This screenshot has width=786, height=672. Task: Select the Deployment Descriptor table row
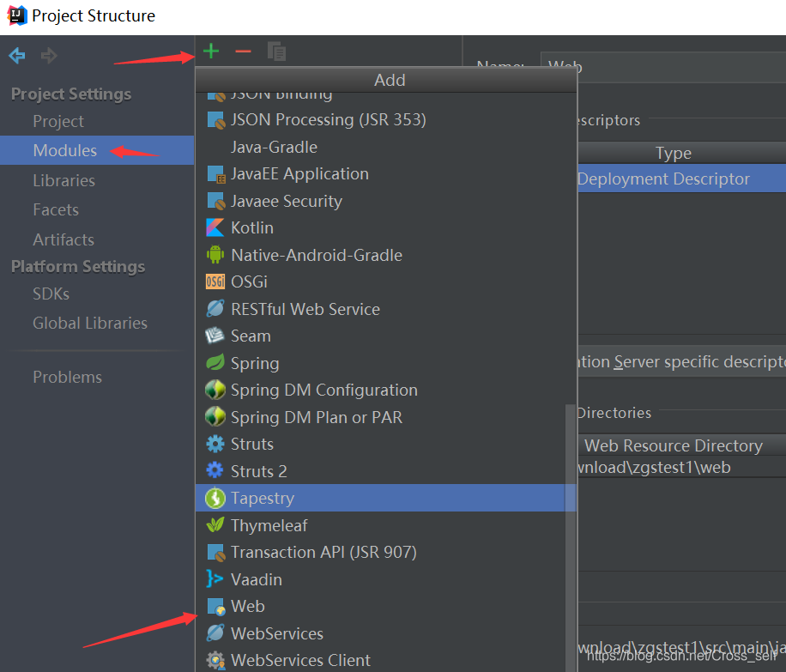(681, 179)
